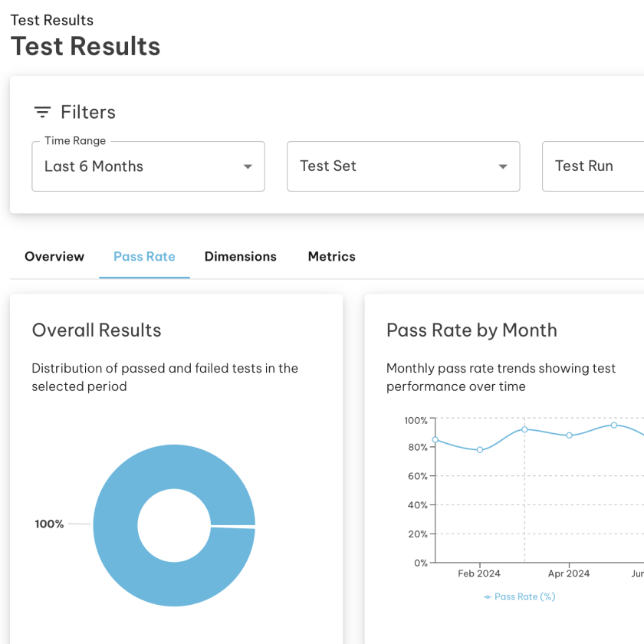Click the Monthly pass rate trends description
This screenshot has height=644, width=644.
click(x=501, y=377)
